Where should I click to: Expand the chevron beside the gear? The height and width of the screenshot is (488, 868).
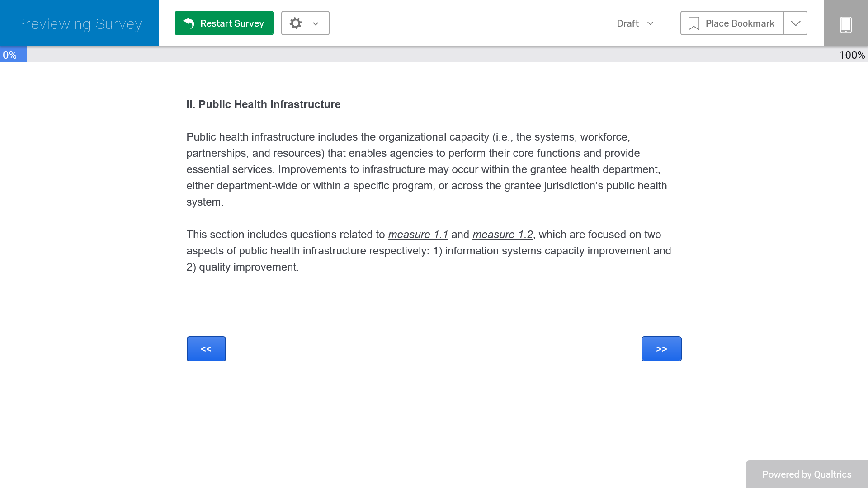pyautogui.click(x=316, y=24)
